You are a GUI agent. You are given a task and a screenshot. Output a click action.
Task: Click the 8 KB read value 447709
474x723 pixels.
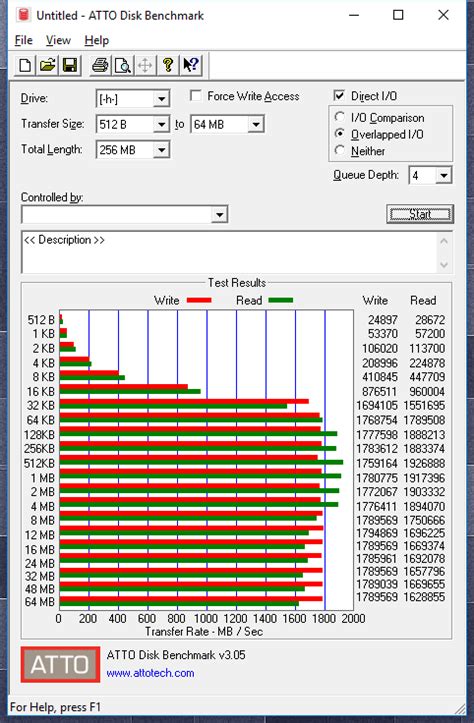point(427,377)
